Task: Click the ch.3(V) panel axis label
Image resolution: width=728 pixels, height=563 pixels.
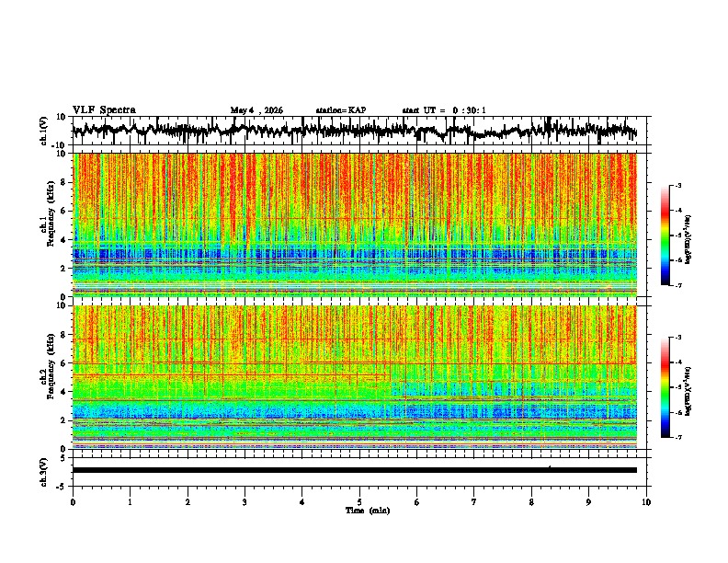Action: point(44,472)
